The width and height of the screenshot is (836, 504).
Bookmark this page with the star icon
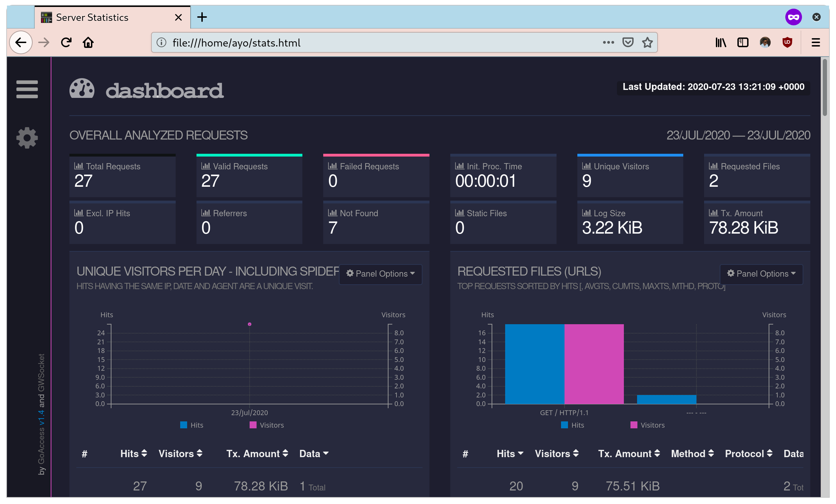[647, 43]
